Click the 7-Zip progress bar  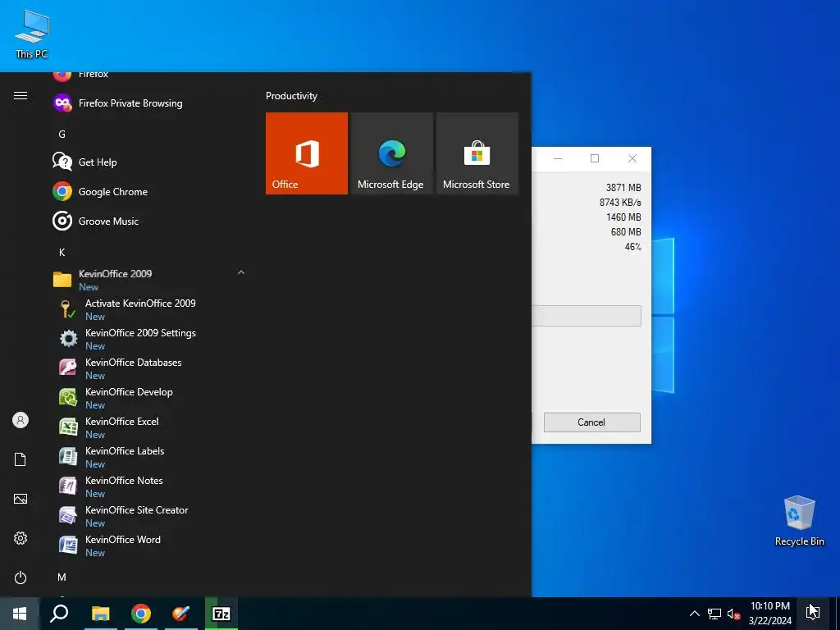coord(586,316)
